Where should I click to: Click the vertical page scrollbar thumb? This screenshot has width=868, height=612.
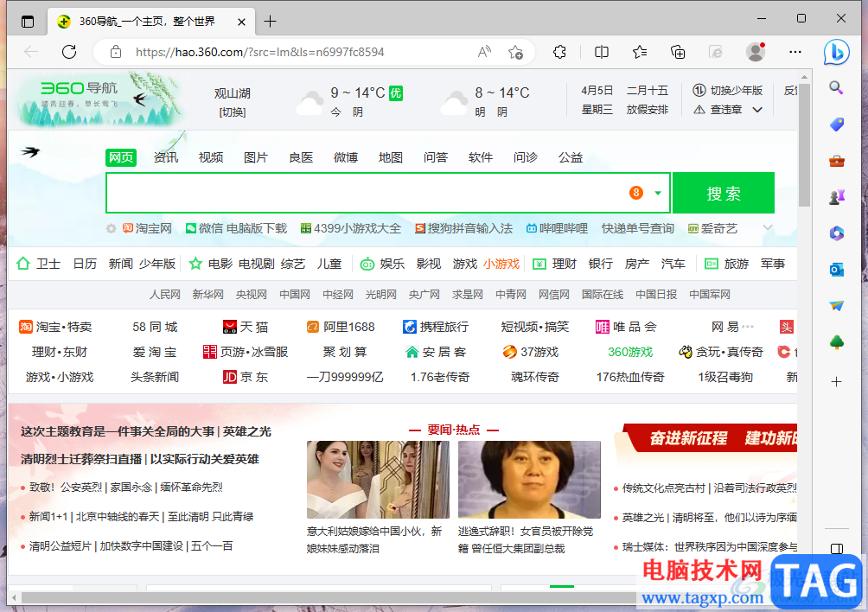click(x=804, y=145)
